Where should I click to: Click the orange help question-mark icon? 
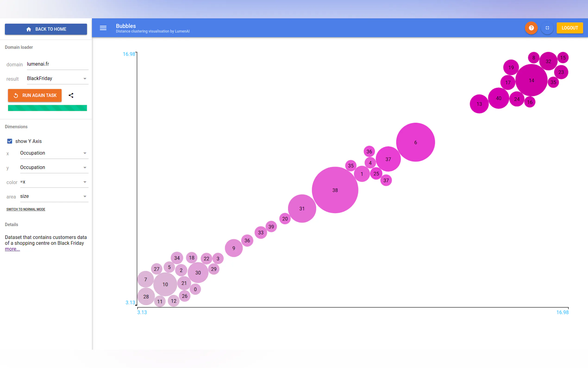tap(531, 28)
